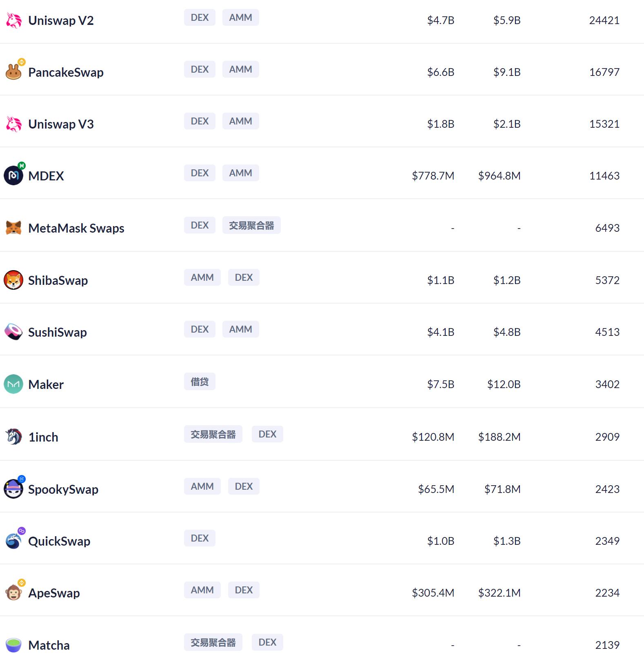644x666 pixels.
Task: Click the MDEX logo icon
Action: coord(13,175)
